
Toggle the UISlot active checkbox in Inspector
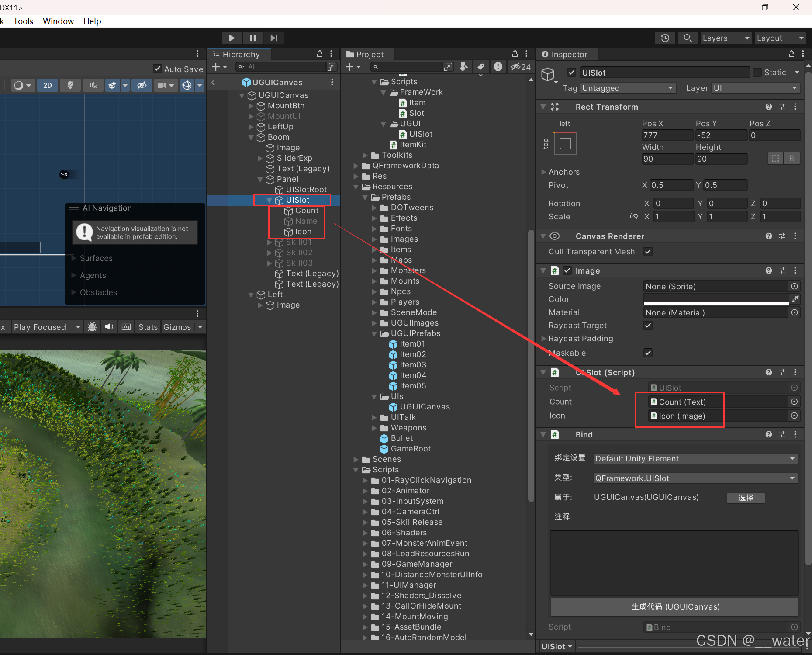pos(571,72)
